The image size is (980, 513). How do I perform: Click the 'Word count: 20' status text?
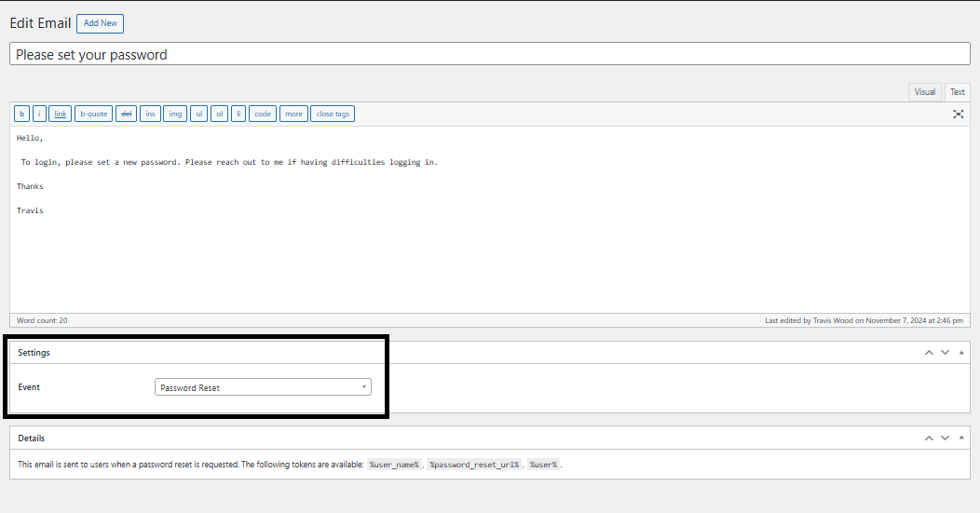(x=42, y=320)
